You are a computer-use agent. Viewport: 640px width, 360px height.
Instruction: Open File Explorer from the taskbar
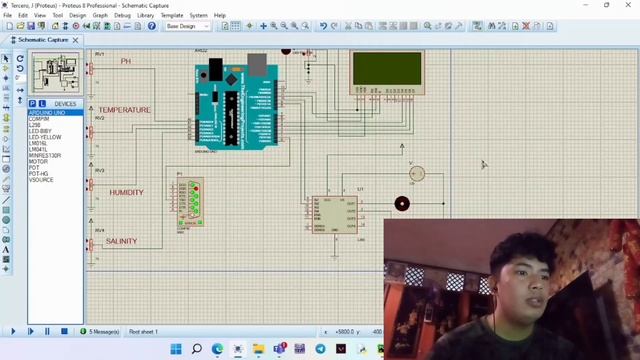[258, 349]
